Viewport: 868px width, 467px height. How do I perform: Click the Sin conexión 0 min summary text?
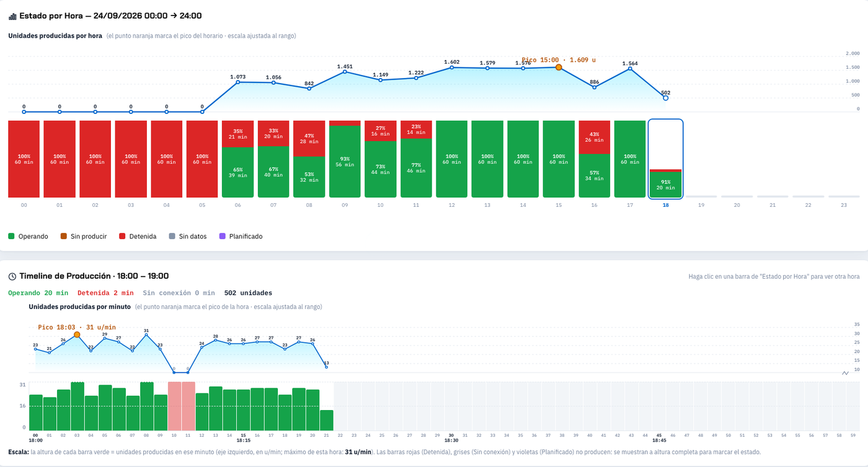pyautogui.click(x=179, y=293)
